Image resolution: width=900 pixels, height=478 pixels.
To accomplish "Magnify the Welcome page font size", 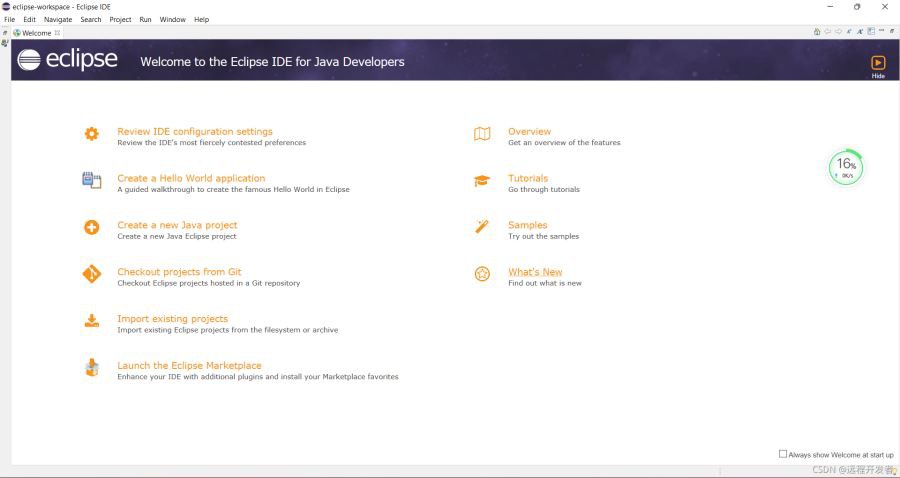I will click(860, 32).
